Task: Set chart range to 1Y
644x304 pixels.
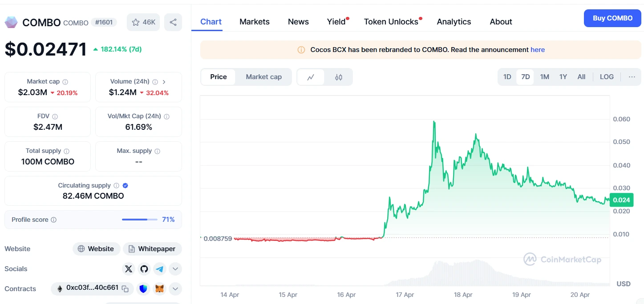Action: pyautogui.click(x=563, y=77)
